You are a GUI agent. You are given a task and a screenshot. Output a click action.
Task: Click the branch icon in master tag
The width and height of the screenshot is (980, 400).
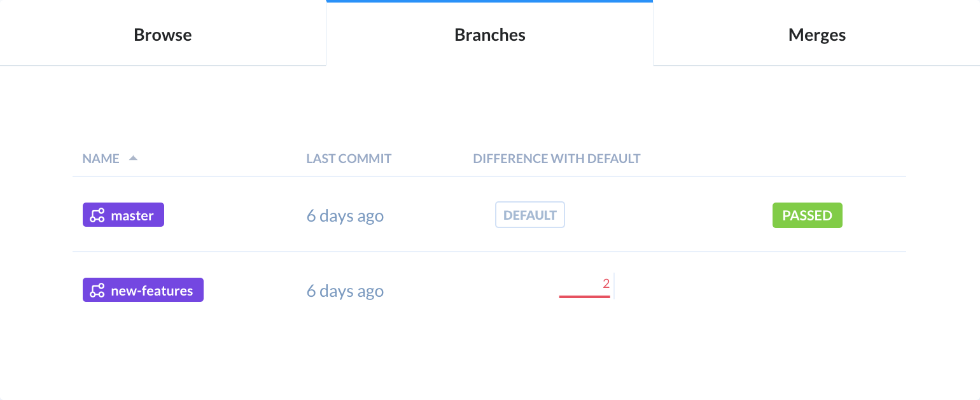[97, 215]
